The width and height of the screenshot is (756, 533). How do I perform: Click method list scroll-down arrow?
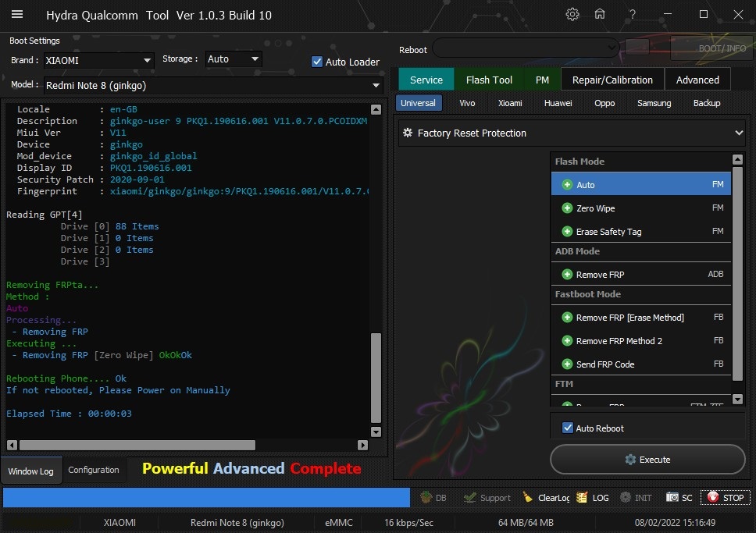point(737,399)
